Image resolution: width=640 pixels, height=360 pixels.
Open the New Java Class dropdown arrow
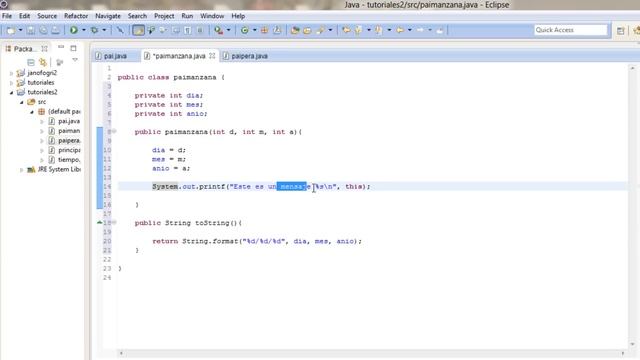tap(254, 30)
